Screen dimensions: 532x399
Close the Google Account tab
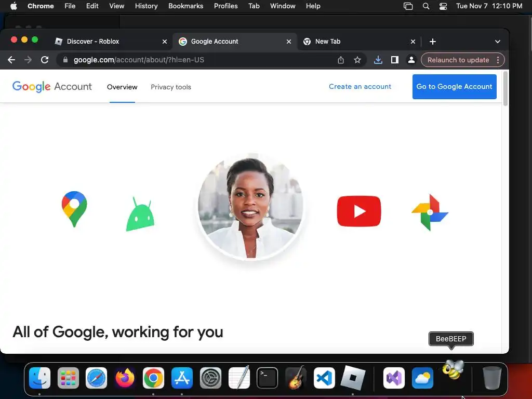click(x=289, y=42)
